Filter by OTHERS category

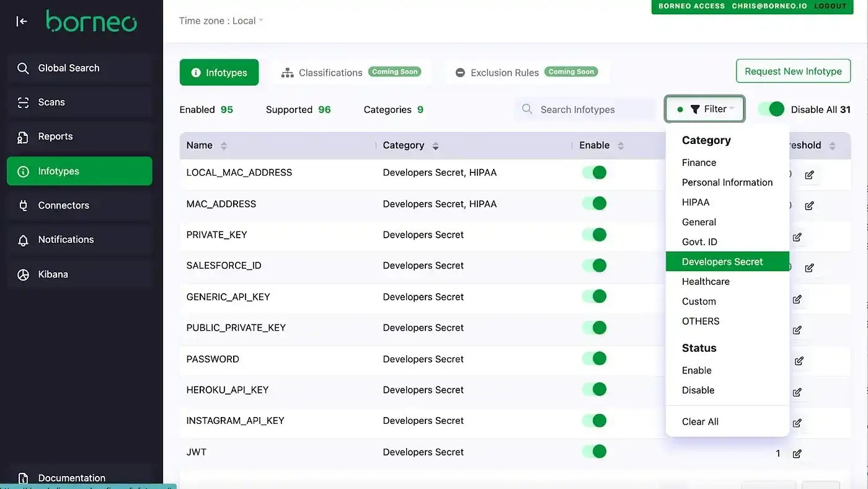pos(727,321)
